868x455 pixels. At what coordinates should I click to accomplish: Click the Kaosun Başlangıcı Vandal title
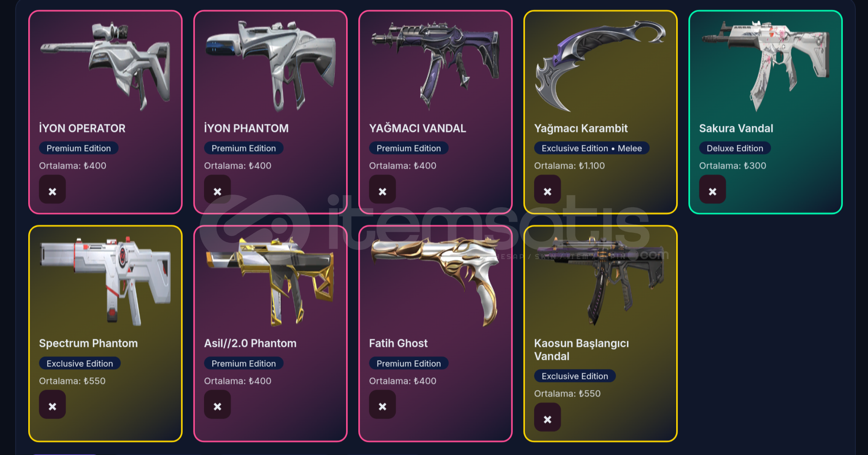[581, 350]
